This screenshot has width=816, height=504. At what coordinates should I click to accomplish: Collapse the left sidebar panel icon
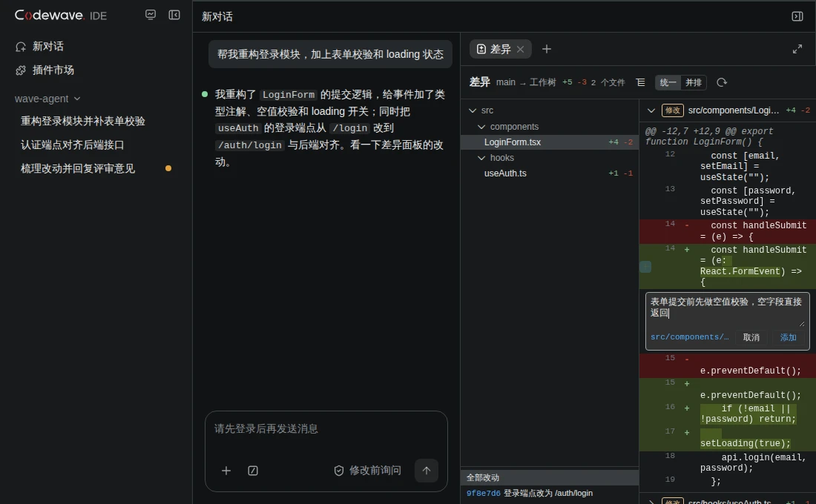[174, 15]
